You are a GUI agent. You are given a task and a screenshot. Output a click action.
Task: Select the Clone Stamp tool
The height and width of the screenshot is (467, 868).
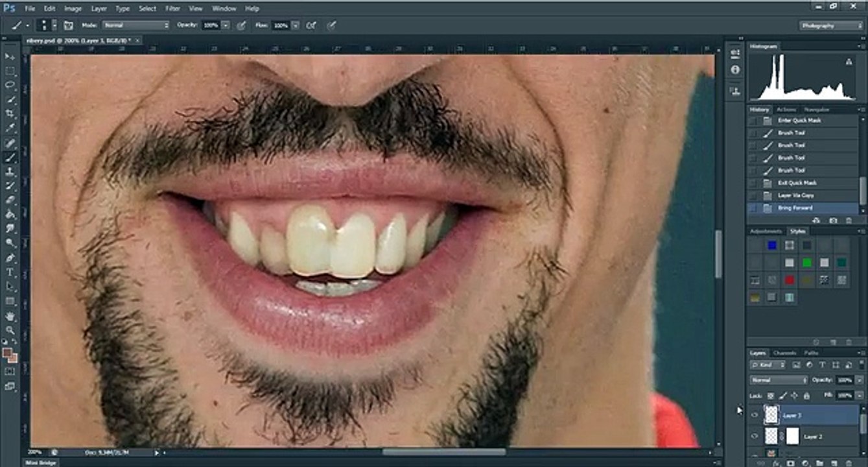10,171
